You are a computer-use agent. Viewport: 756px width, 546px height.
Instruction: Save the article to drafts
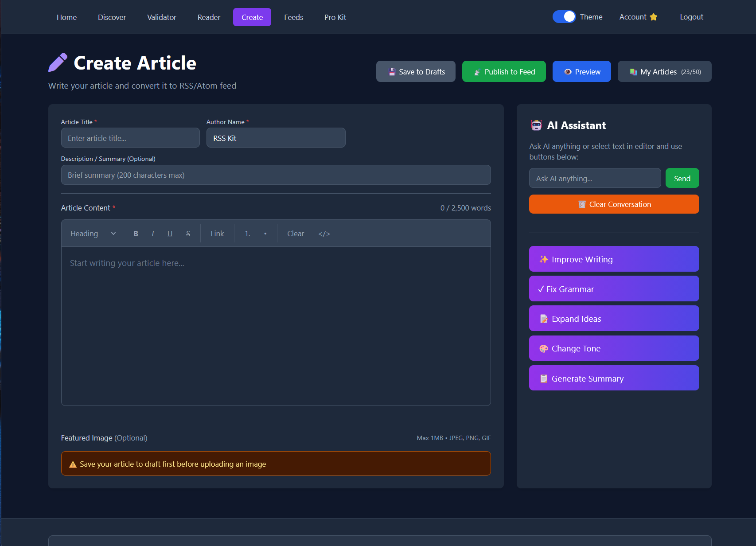point(415,71)
